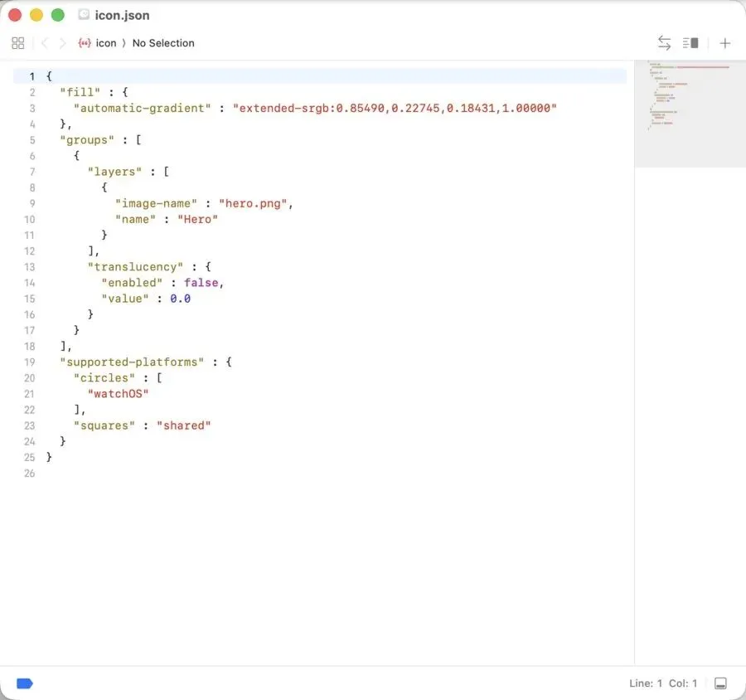Open the No Selection jump bar menu
Viewport: 746px width, 700px height.
[163, 43]
